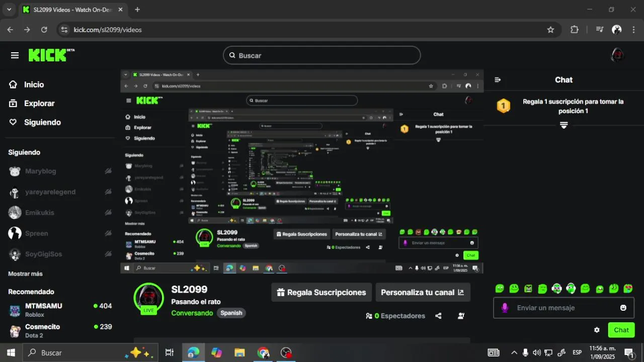The height and width of the screenshot is (362, 644).
Task: Open Task View on the taskbar
Action: tap(170, 352)
